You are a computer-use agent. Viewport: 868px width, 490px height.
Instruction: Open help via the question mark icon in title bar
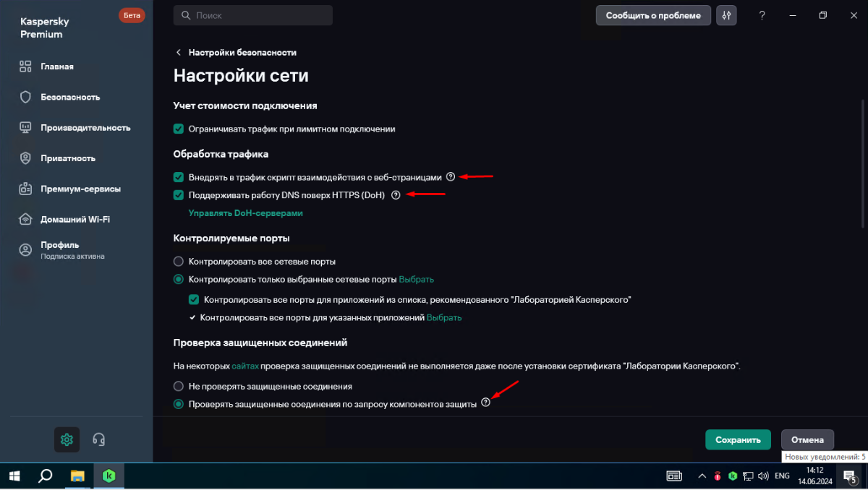point(762,15)
